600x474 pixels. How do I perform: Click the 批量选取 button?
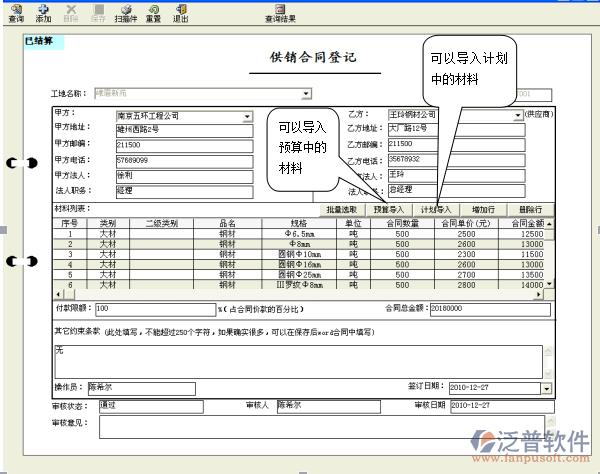click(x=342, y=210)
